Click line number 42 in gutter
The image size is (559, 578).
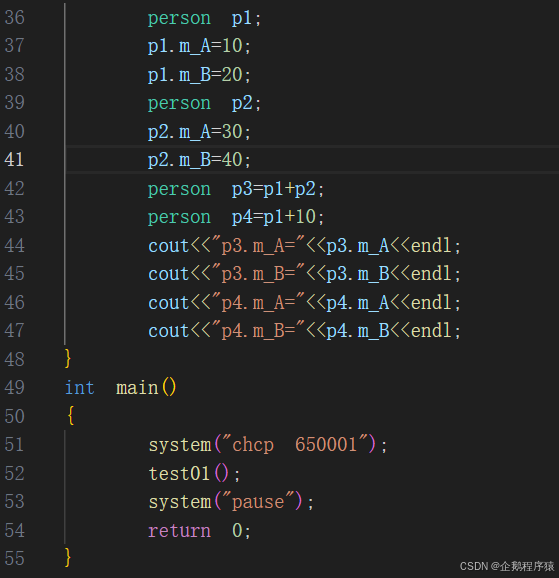pyautogui.click(x=14, y=189)
